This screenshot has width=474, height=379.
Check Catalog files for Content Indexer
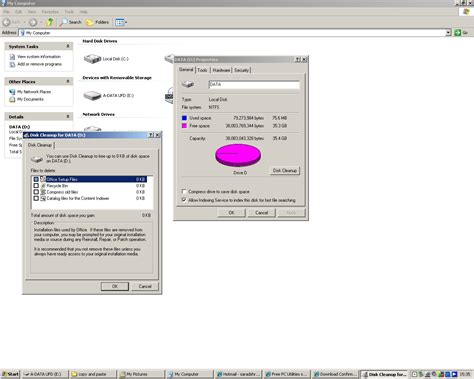tap(36, 198)
